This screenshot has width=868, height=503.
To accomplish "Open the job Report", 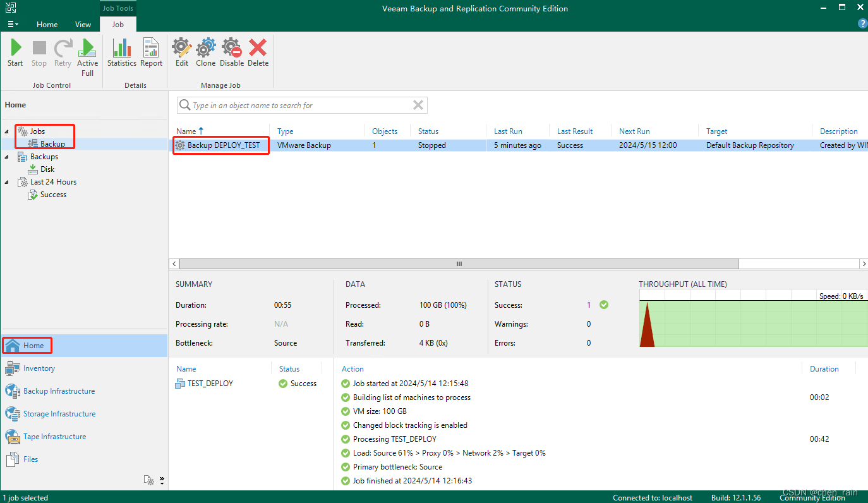I will click(x=152, y=52).
